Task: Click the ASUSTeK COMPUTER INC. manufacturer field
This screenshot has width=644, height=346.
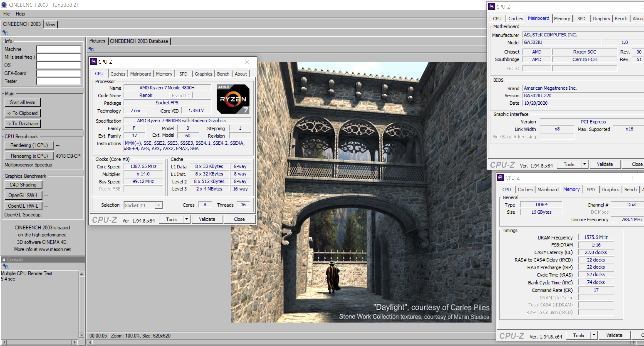Action: [x=584, y=35]
